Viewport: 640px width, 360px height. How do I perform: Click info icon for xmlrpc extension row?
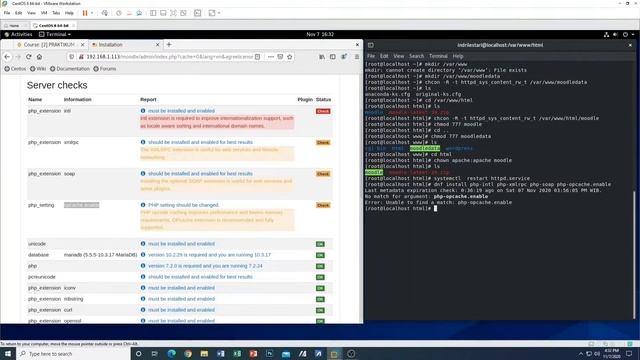pos(143,142)
